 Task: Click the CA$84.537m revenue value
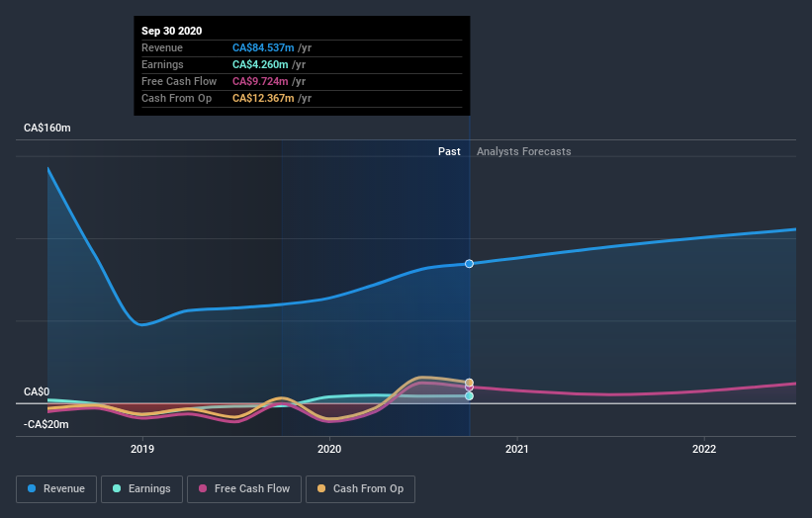pos(263,48)
